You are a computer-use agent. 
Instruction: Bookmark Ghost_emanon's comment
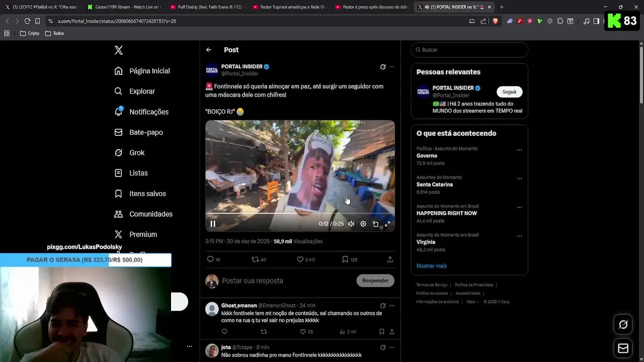pos(382,332)
